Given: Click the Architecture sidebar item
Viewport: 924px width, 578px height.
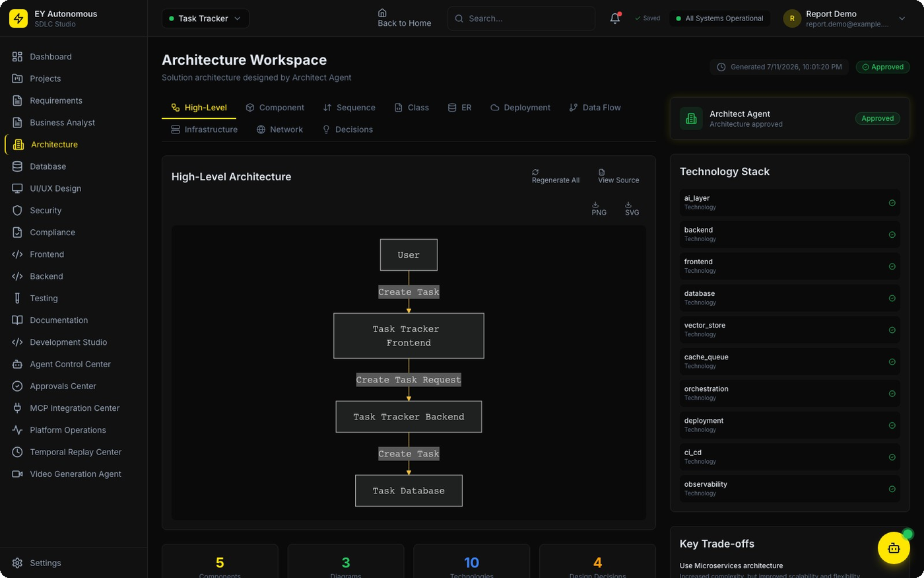Looking at the screenshot, I should [x=73, y=145].
